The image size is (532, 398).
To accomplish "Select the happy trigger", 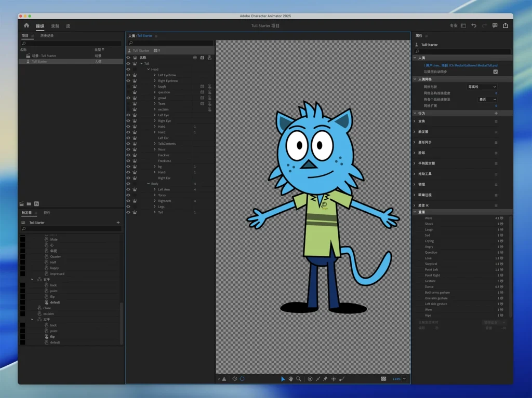I will (x=54, y=268).
